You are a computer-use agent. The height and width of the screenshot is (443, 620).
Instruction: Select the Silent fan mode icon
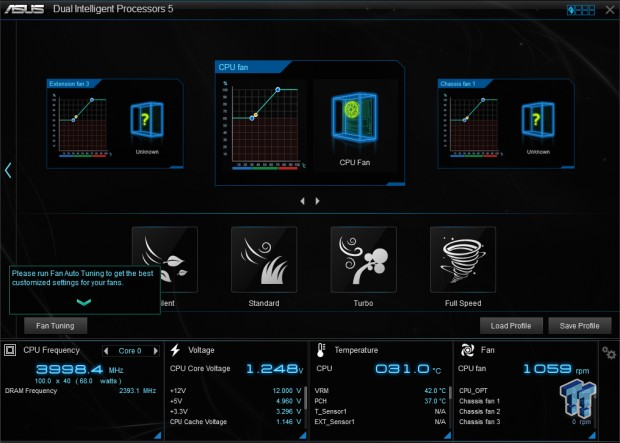point(165,259)
